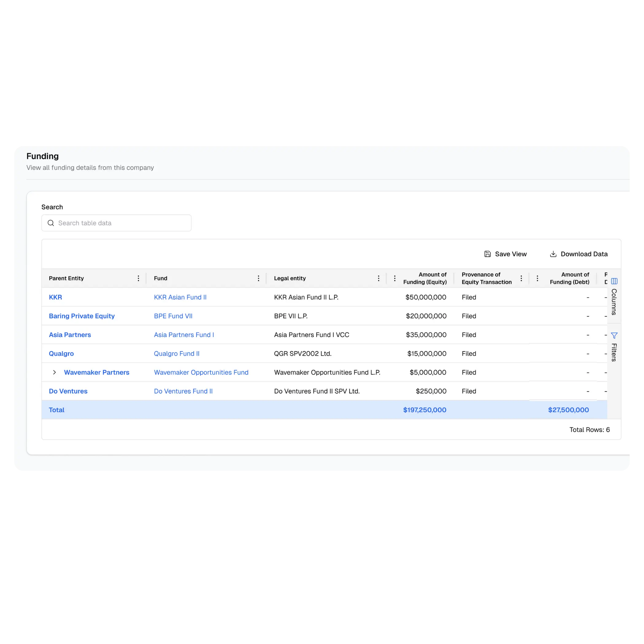Open Provenance of Equity Transaction column menu
The width and height of the screenshot is (644, 644).
521,278
